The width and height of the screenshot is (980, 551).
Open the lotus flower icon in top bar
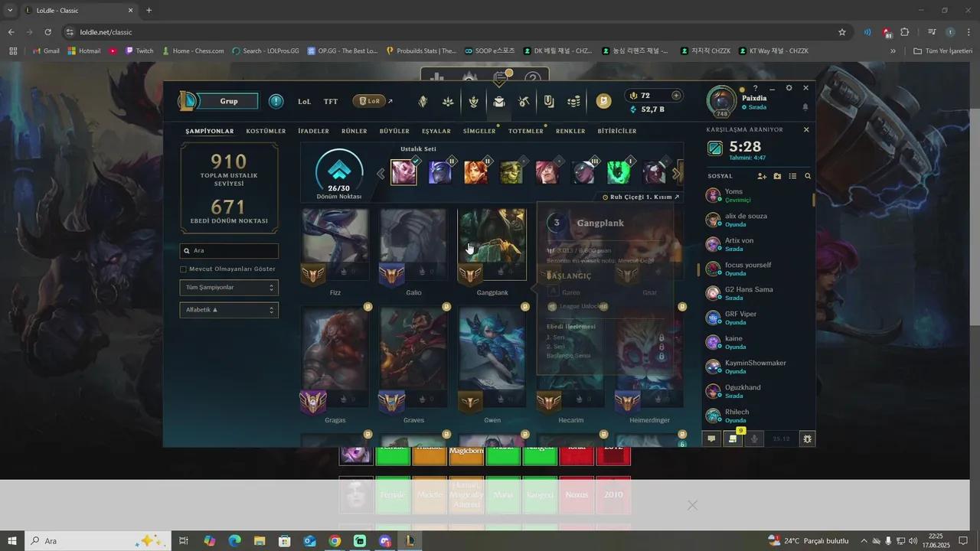(448, 101)
